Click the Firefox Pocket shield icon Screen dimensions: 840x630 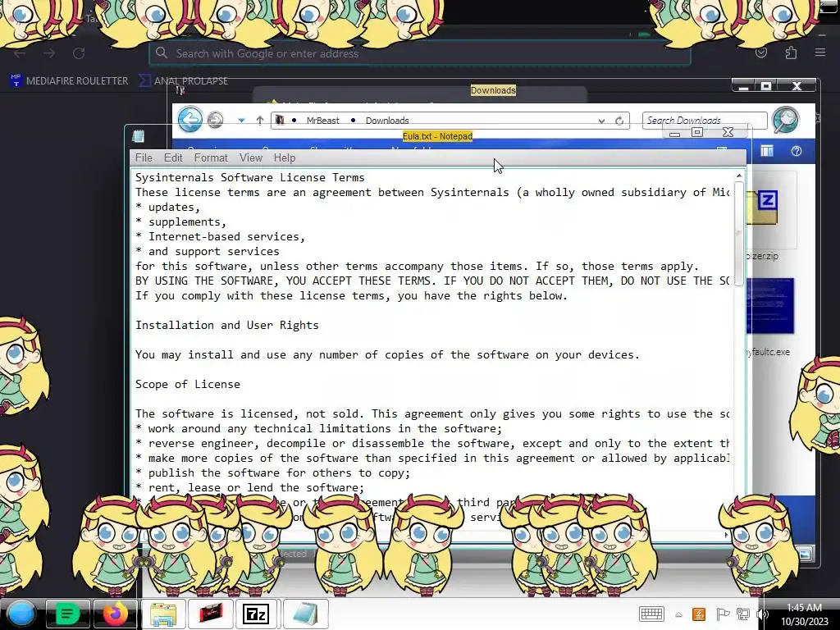point(760,52)
